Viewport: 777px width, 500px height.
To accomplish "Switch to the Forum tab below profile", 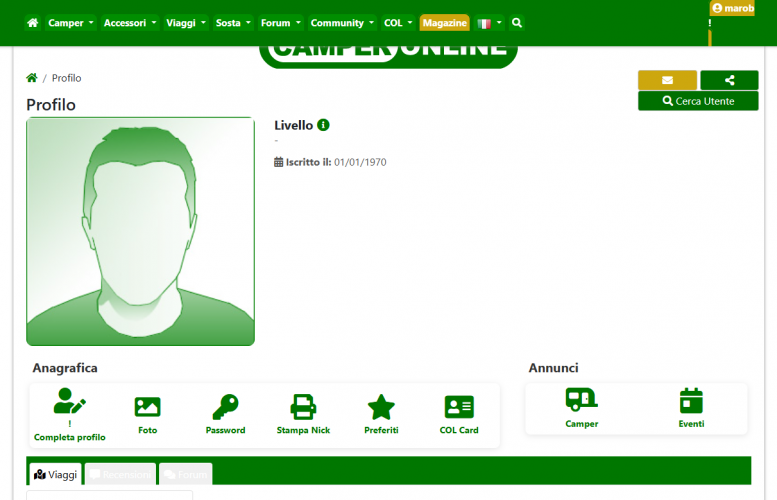I will [185, 474].
